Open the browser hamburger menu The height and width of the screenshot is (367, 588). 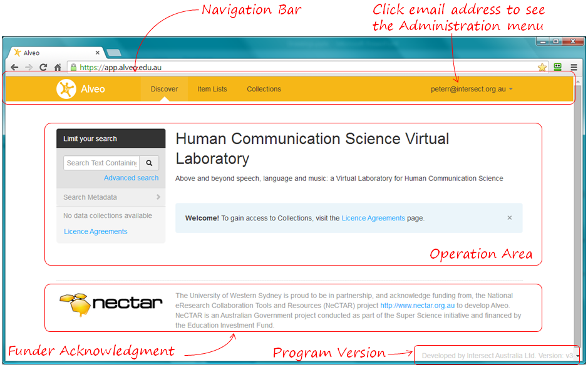click(x=574, y=67)
